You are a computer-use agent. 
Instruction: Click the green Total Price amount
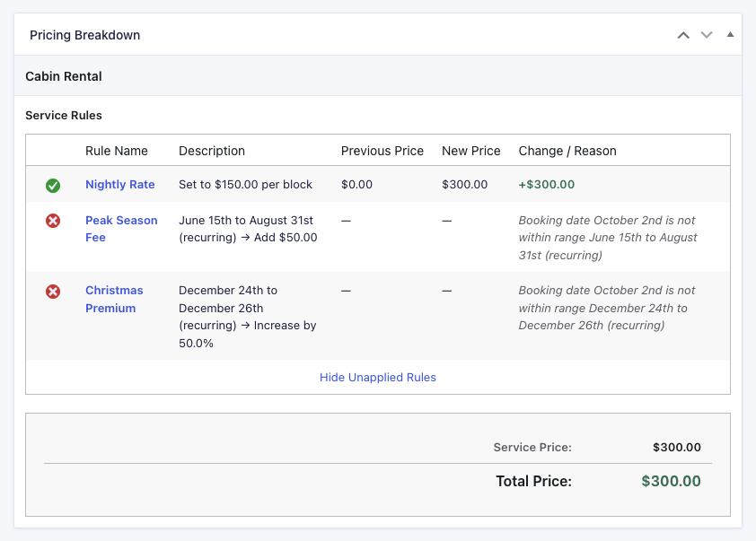point(671,482)
